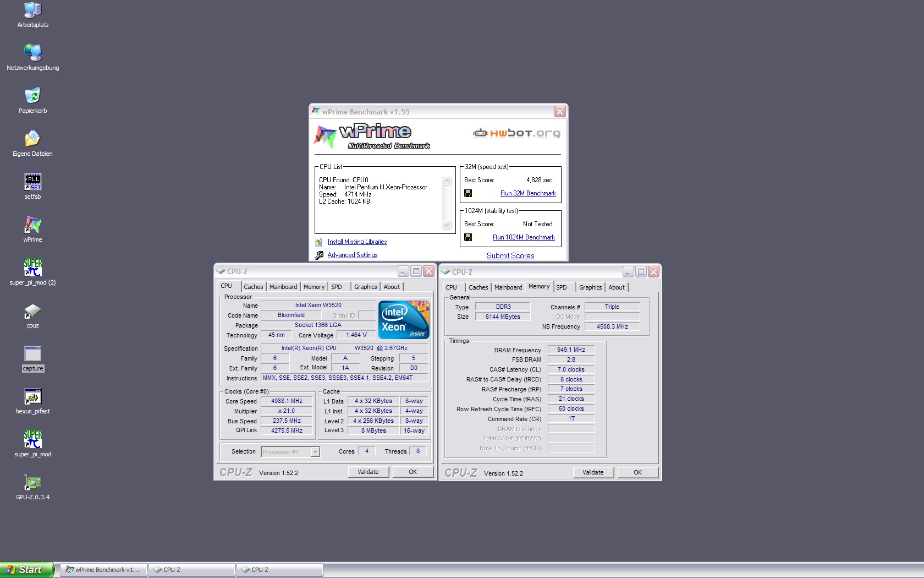Open the Windows Start menu
This screenshot has width=924, height=578.
tap(27, 570)
